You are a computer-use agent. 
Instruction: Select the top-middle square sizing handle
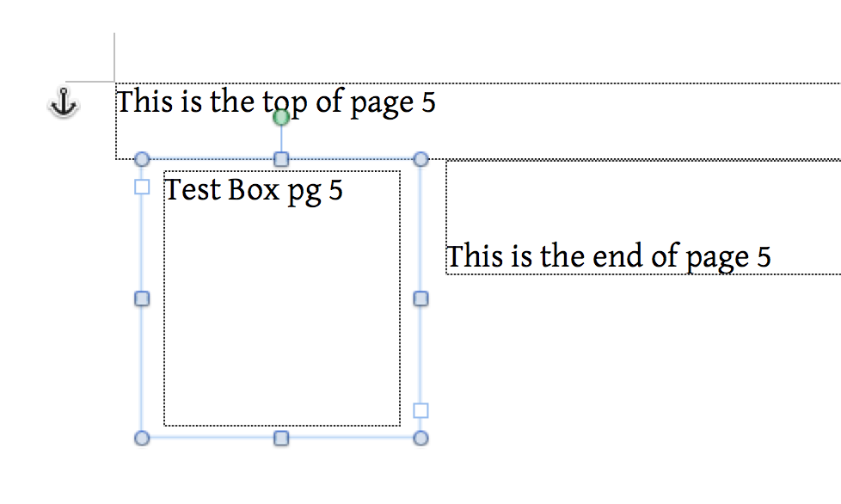pyautogui.click(x=281, y=159)
